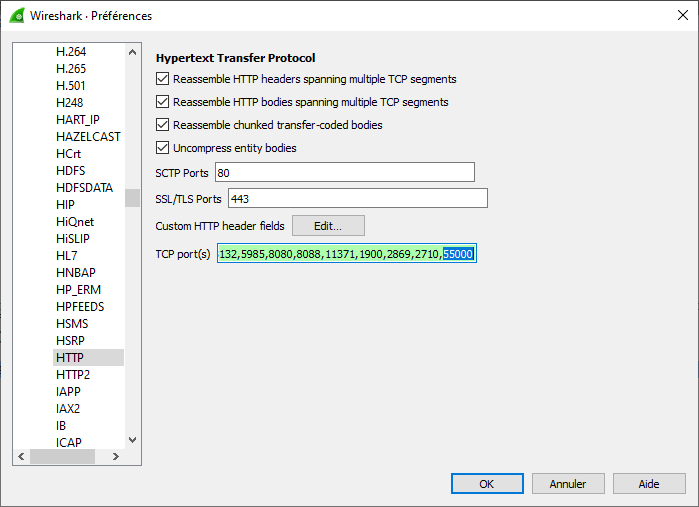Confirm preferences with OK button

click(487, 484)
